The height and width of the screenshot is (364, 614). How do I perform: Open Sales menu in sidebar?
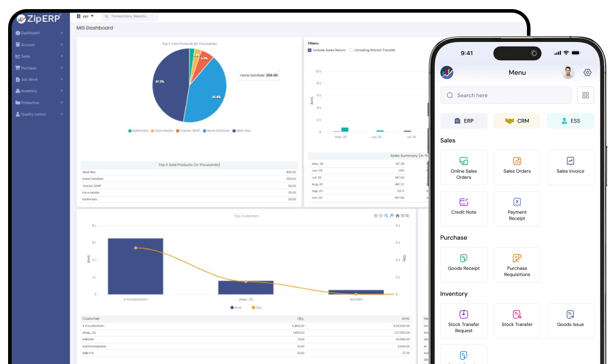(39, 56)
